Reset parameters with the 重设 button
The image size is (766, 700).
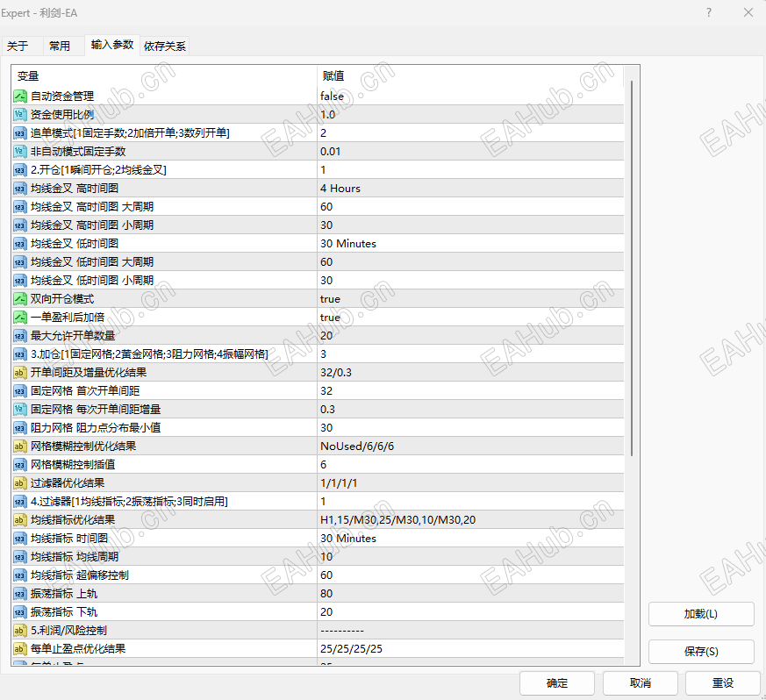(722, 683)
